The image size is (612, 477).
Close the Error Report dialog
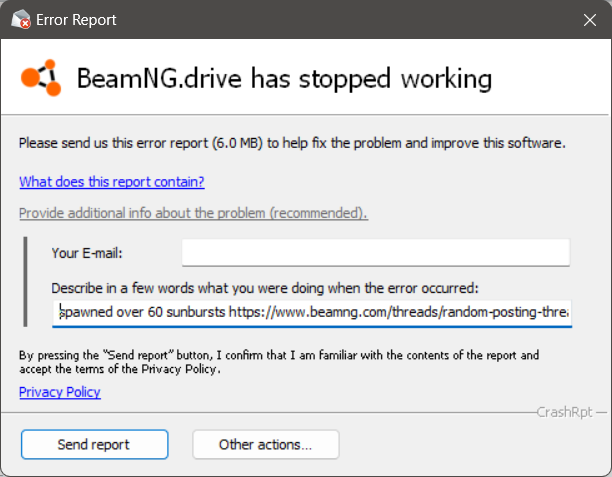tap(589, 20)
